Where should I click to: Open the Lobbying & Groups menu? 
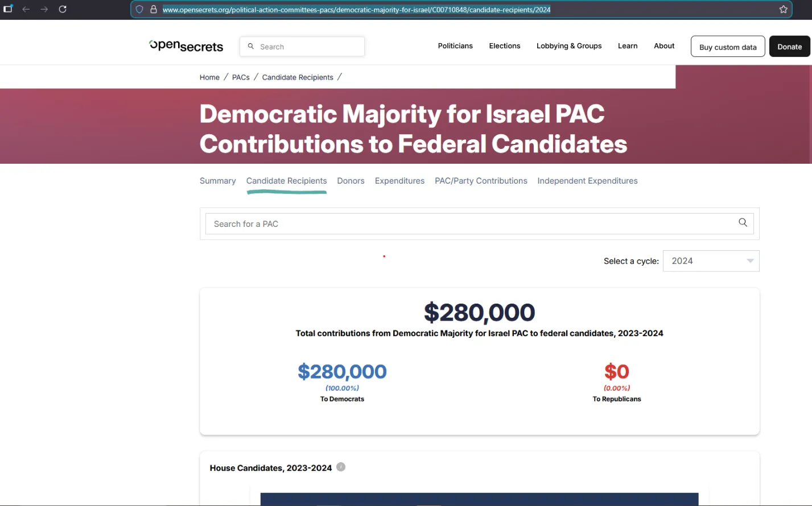569,46
